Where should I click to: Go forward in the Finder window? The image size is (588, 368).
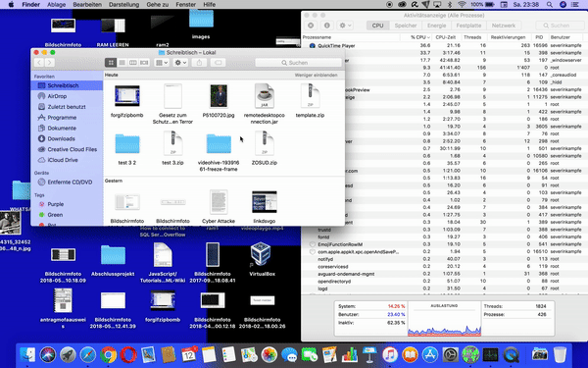coord(50,63)
